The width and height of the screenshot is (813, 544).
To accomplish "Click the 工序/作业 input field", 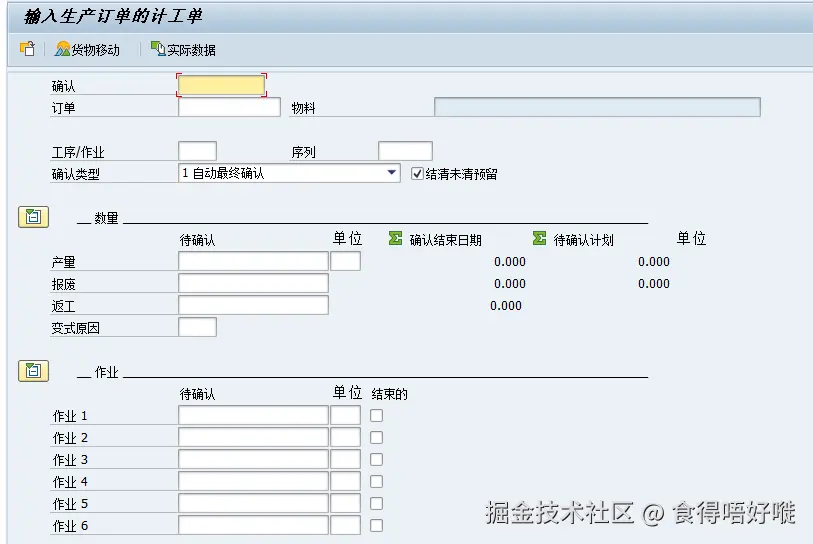I will pyautogui.click(x=198, y=151).
